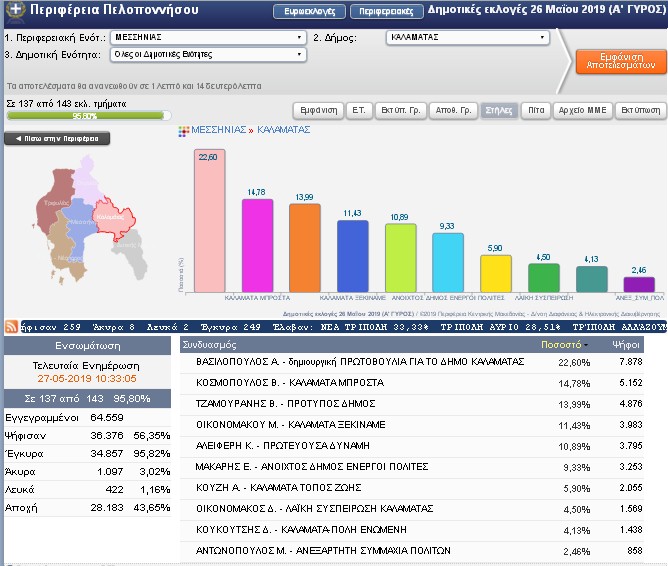Click the Συνδυασμός column header
The width and height of the screenshot is (668, 566).
point(209,345)
